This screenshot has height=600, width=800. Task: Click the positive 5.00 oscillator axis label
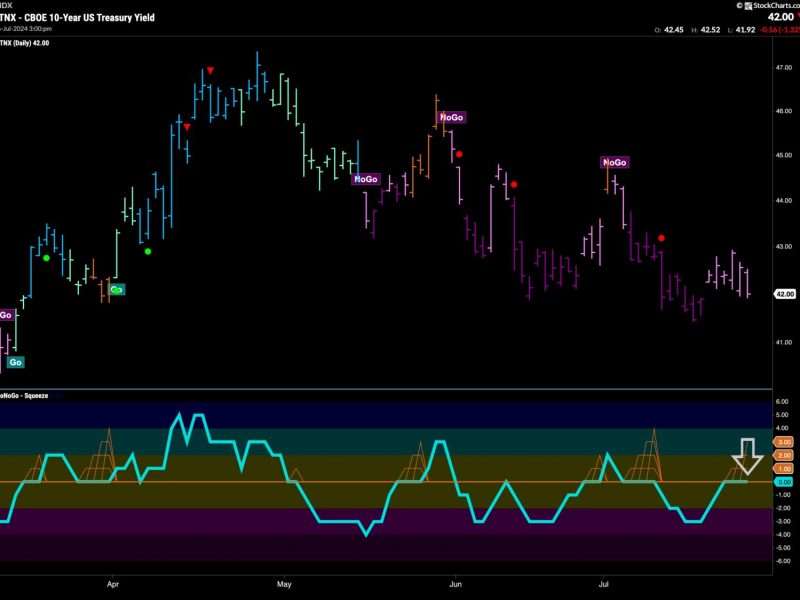[782, 415]
